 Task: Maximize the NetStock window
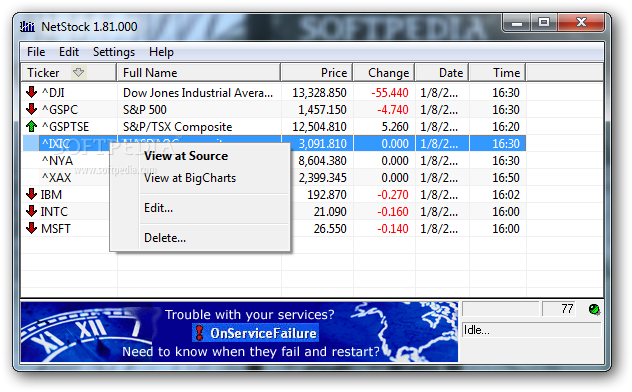[x=543, y=23]
